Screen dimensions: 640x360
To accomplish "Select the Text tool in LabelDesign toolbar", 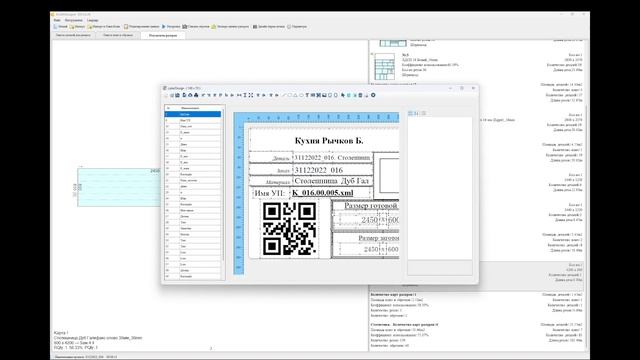I will click(307, 95).
